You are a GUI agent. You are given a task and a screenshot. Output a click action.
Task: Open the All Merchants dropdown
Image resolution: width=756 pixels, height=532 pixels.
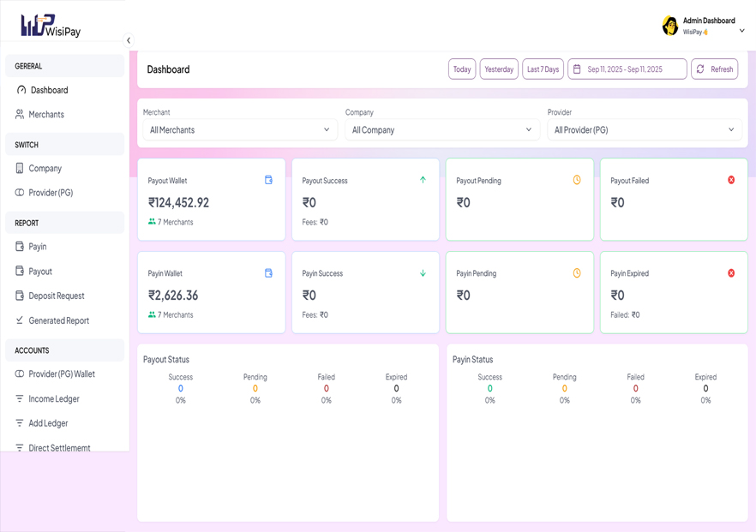240,129
